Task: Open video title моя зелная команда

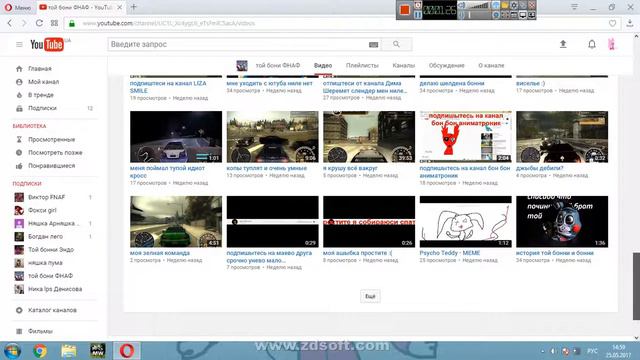Action: [160, 253]
